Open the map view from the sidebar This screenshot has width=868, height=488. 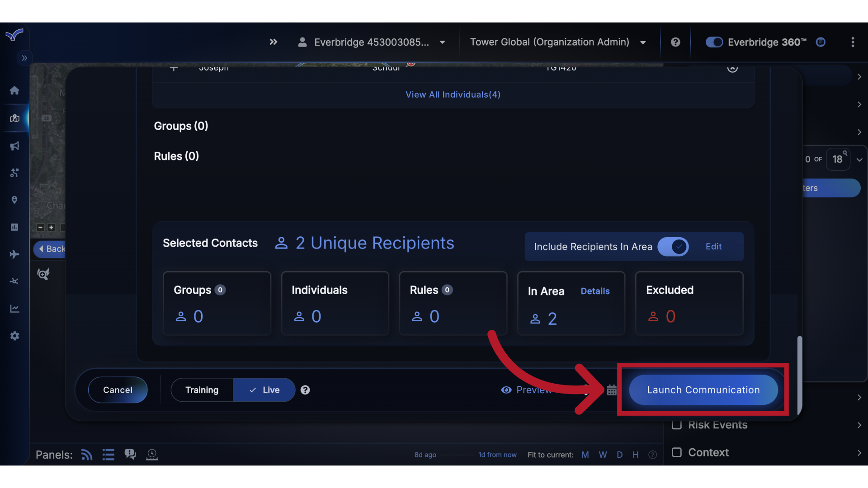(x=14, y=118)
